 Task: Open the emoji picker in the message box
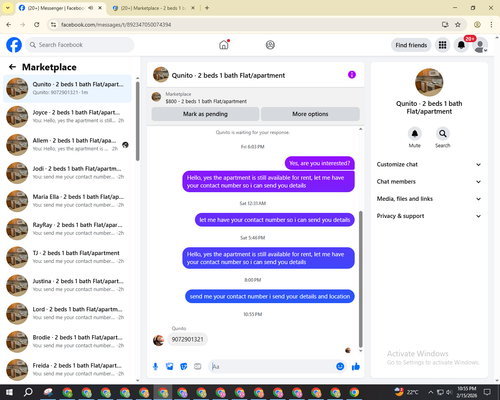tap(340, 367)
